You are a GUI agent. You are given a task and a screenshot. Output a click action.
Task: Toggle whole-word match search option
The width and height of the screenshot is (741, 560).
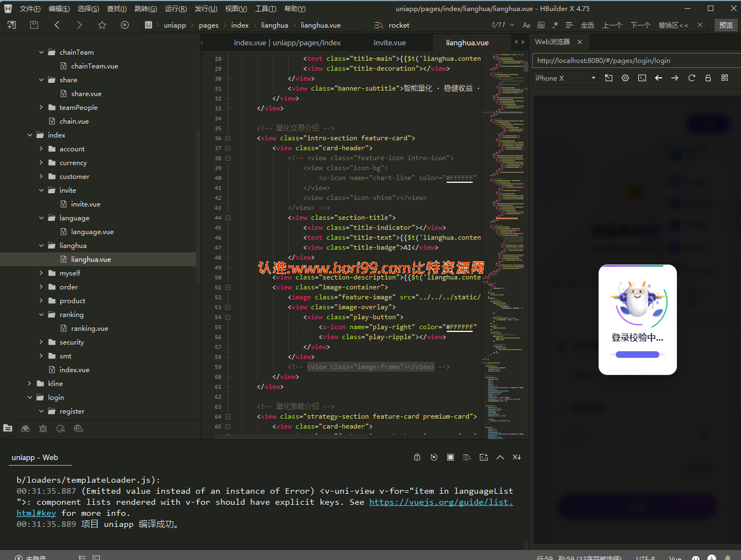point(541,25)
